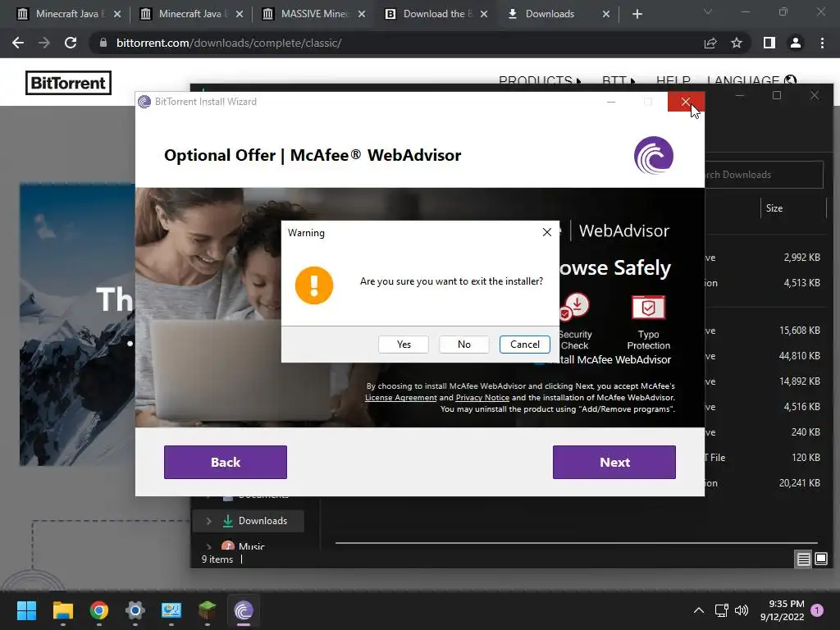Open a new Chrome tab
This screenshot has height=630, width=840.
(637, 14)
